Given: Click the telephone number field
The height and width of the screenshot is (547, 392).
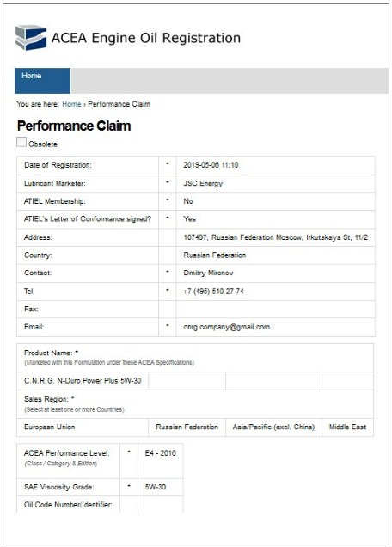Looking at the screenshot, I should coord(275,292).
